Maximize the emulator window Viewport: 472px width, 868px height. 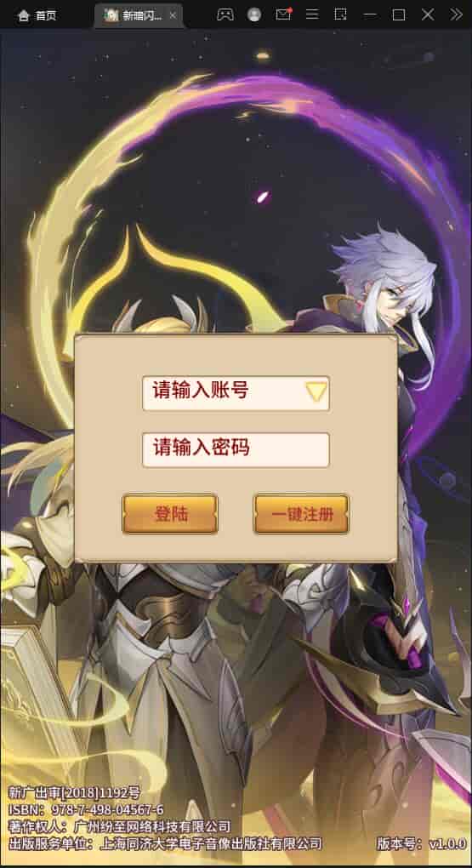(399, 15)
